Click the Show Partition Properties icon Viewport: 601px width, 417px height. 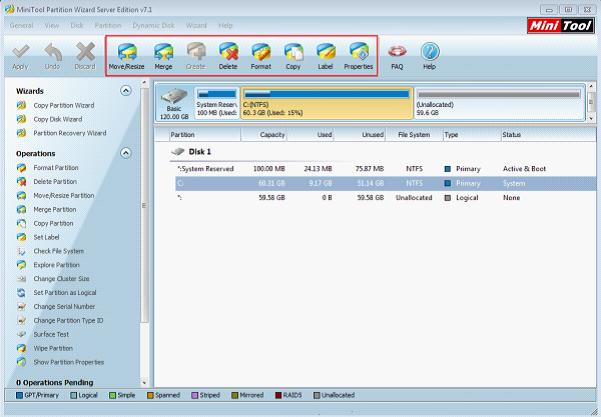point(21,362)
